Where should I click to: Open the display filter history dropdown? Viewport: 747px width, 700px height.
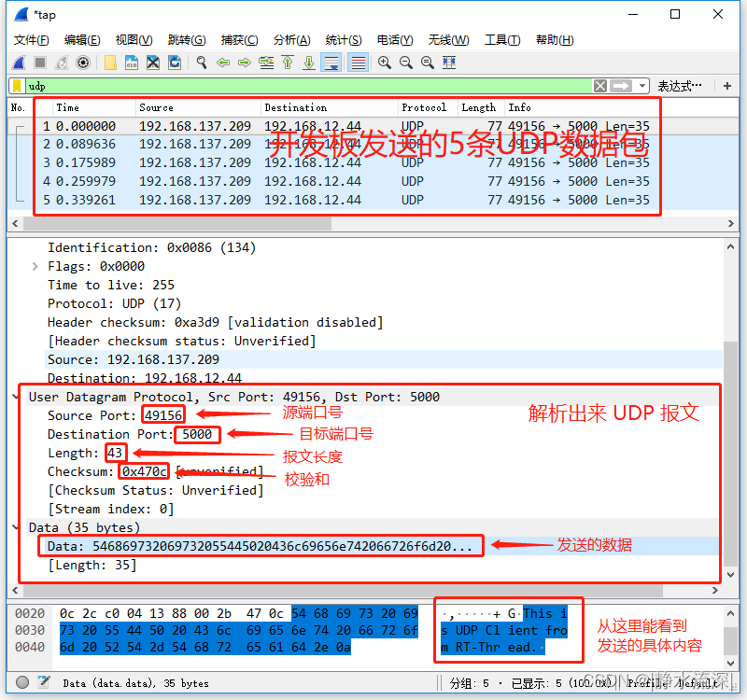click(642, 86)
